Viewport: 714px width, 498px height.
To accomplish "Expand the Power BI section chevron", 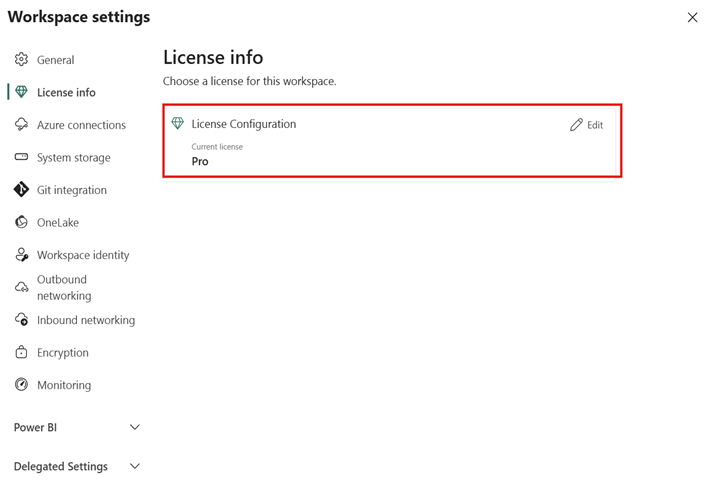I will click(135, 427).
